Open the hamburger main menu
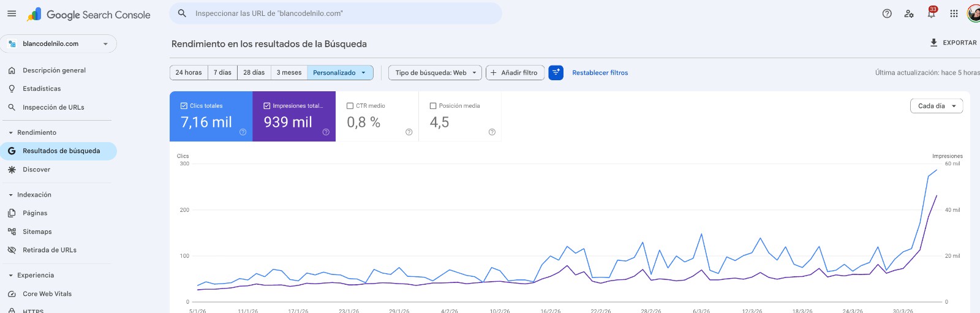Image resolution: width=980 pixels, height=313 pixels. click(x=12, y=13)
